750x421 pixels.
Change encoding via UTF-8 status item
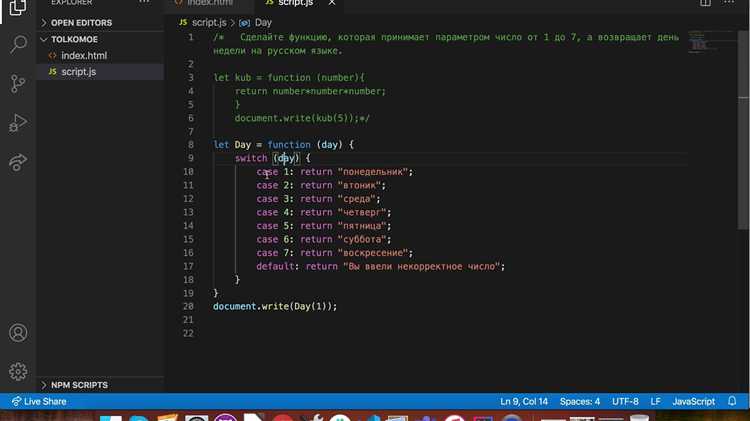coord(625,401)
